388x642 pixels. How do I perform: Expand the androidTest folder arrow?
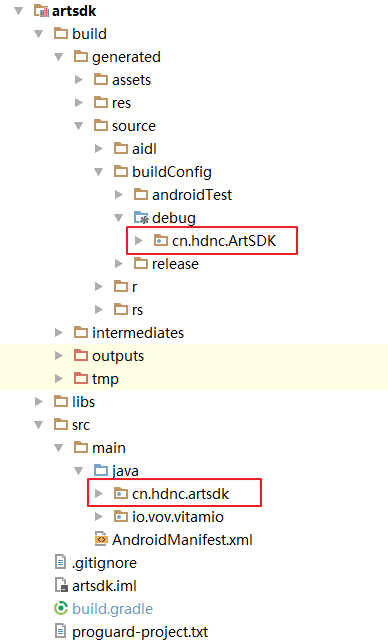[119, 194]
